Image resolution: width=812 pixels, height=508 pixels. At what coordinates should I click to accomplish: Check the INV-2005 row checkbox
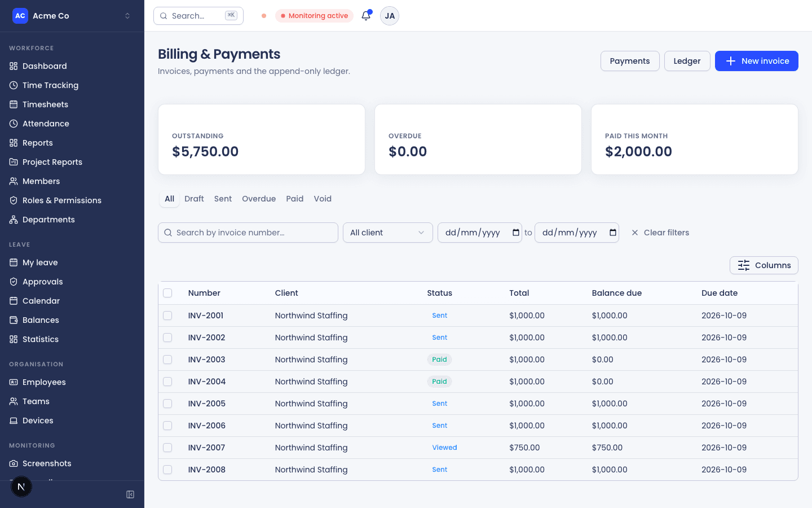click(x=167, y=404)
